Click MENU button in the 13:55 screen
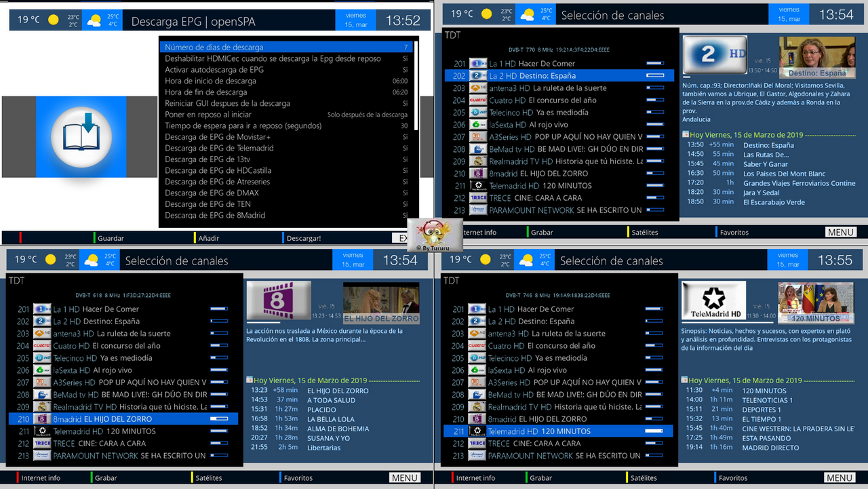Screen dimensions: 868x489 [840, 477]
